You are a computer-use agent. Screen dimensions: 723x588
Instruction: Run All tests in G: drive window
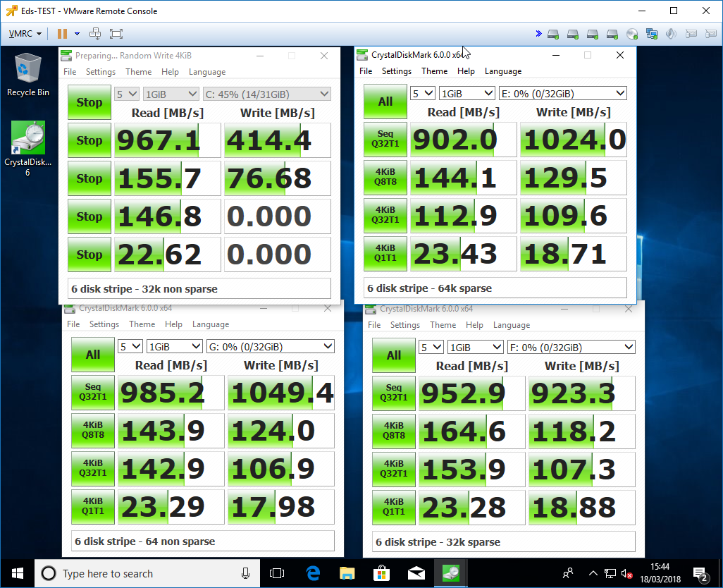pos(93,355)
